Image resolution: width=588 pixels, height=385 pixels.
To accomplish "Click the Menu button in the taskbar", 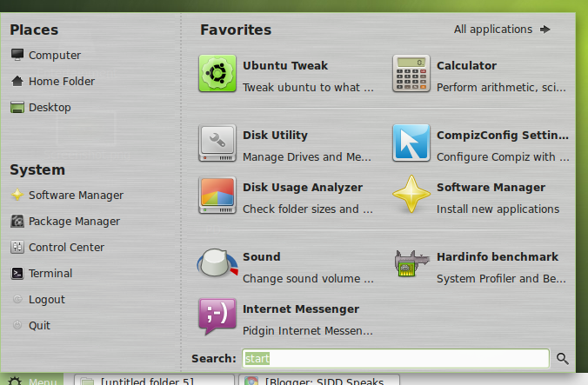I will (32, 380).
